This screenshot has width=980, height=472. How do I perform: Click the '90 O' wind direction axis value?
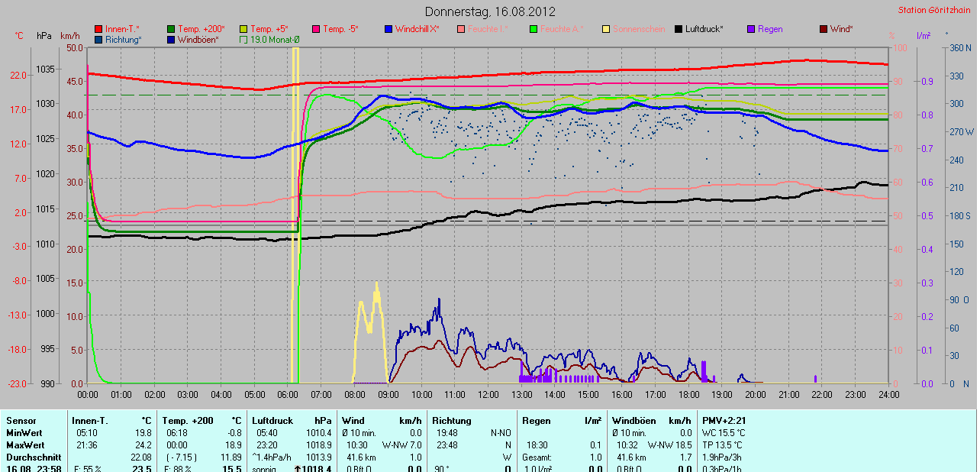959,300
